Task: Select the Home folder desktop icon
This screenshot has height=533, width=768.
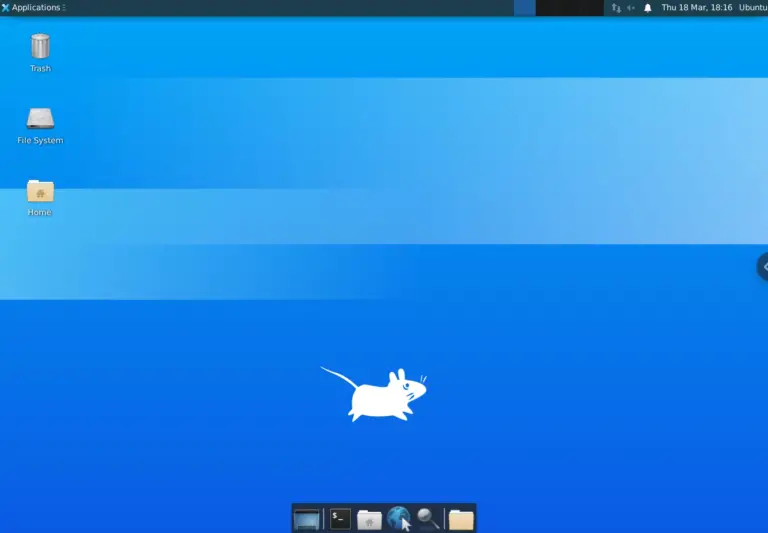Action: pyautogui.click(x=40, y=191)
